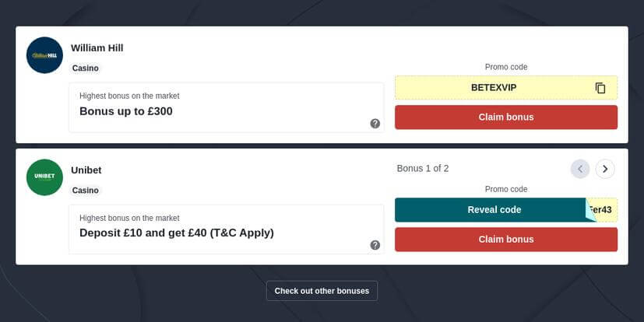Claim the William Hill bonus
Screen dimensions: 644x322
(x=506, y=117)
